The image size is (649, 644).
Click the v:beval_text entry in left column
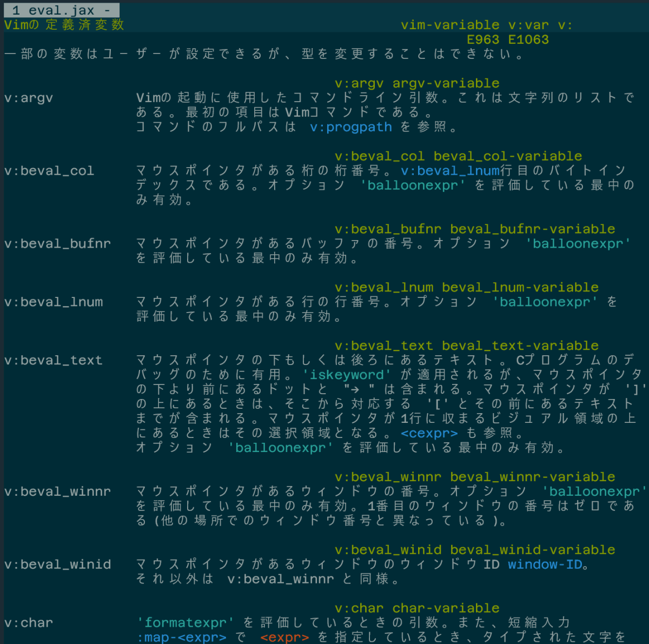coord(54,361)
